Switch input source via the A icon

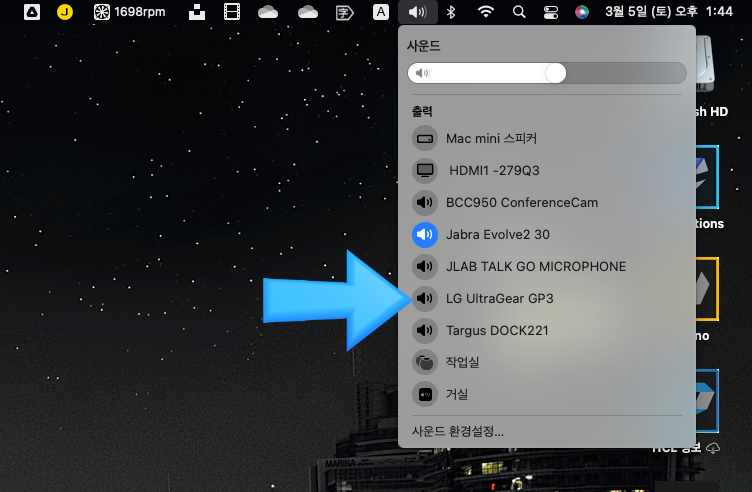(381, 12)
